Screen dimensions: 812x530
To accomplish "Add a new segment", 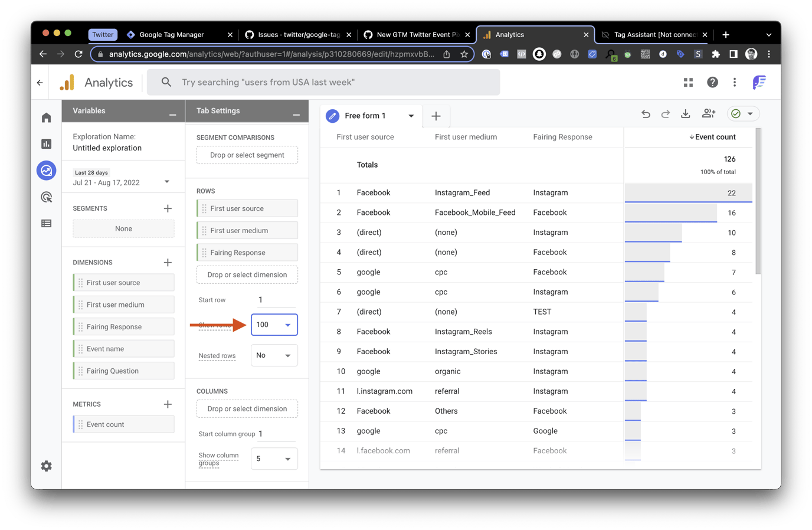I will [x=168, y=208].
